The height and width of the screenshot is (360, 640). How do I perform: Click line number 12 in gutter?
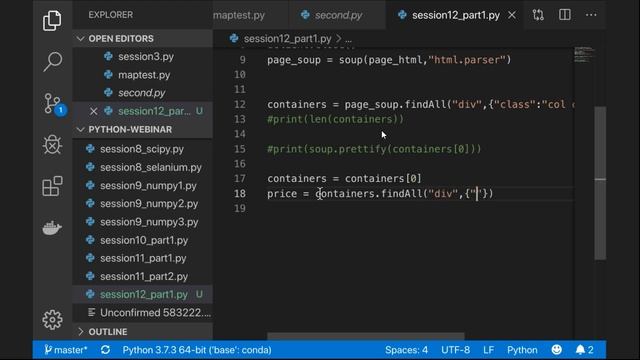[x=240, y=104]
